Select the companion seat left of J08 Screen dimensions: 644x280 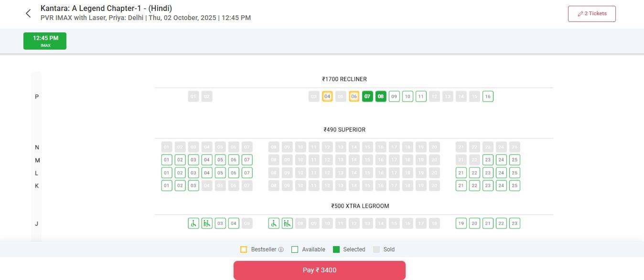(287, 223)
